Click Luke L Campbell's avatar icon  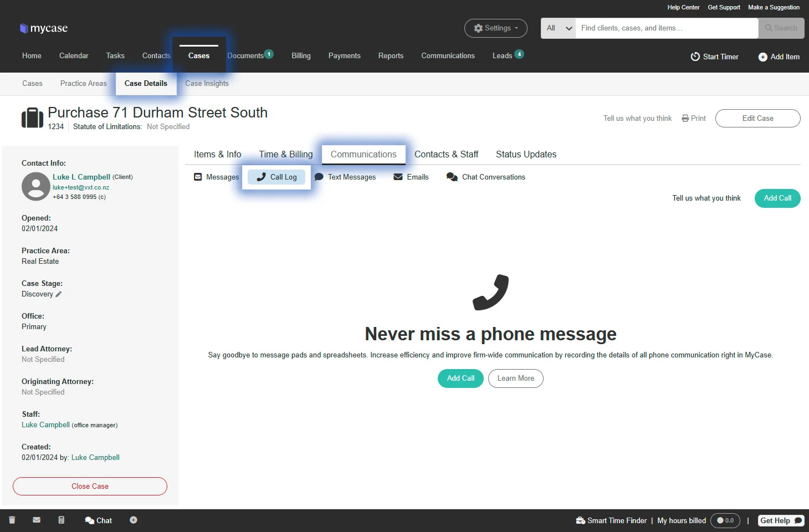tap(35, 186)
